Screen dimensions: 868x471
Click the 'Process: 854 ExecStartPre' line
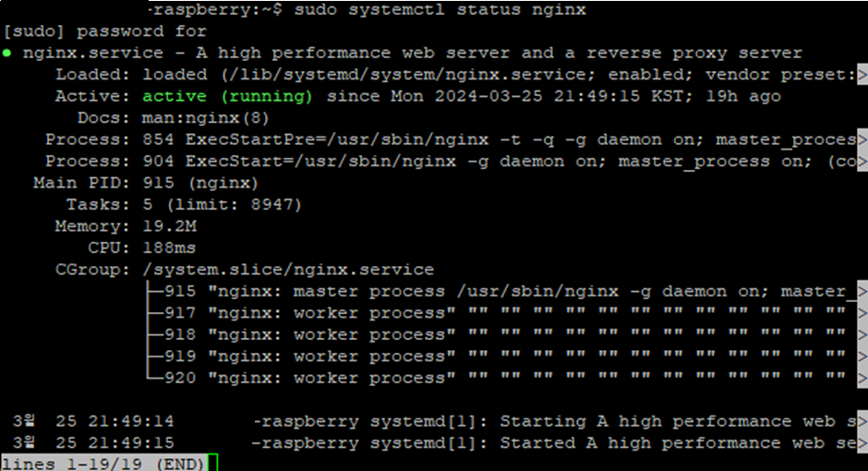click(451, 139)
